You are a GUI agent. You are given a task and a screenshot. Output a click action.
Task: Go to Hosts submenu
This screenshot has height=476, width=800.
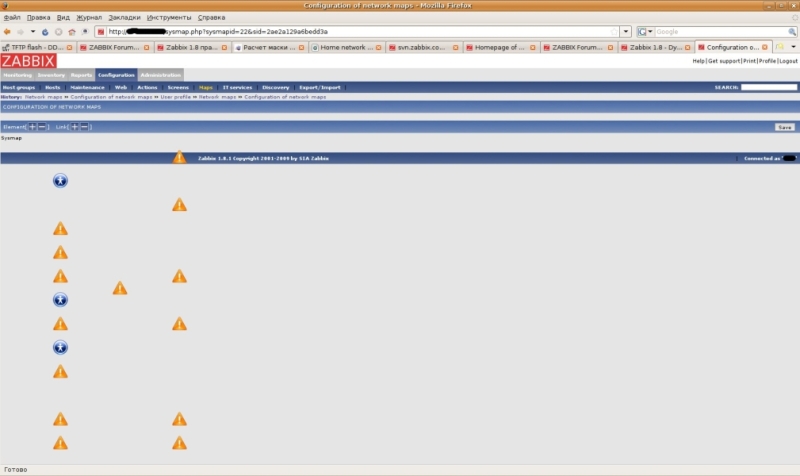[x=53, y=87]
